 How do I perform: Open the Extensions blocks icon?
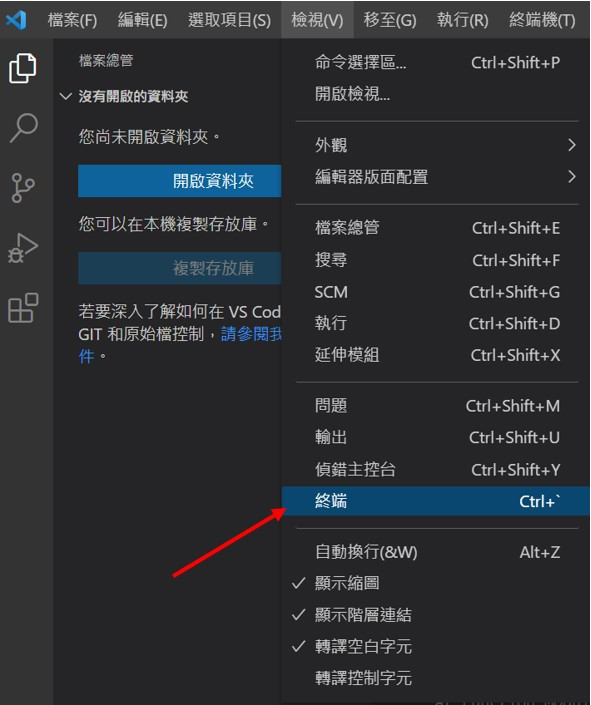pyautogui.click(x=23, y=308)
